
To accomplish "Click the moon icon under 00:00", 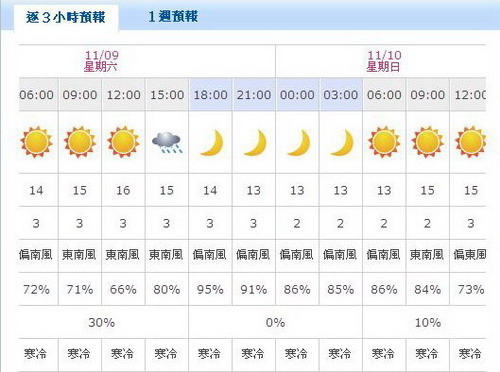I will pos(299,143).
